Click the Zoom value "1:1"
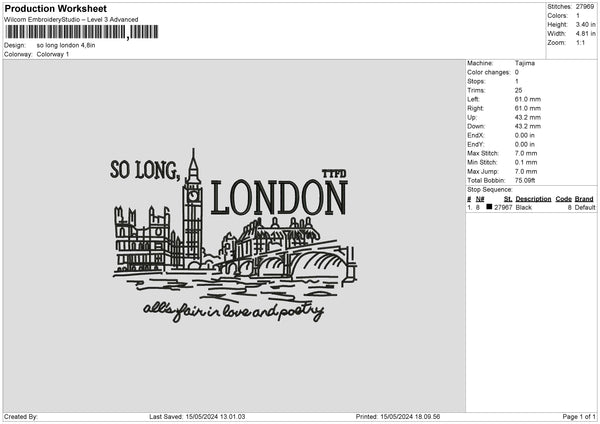Viewport: 600px width, 424px height. (580, 42)
